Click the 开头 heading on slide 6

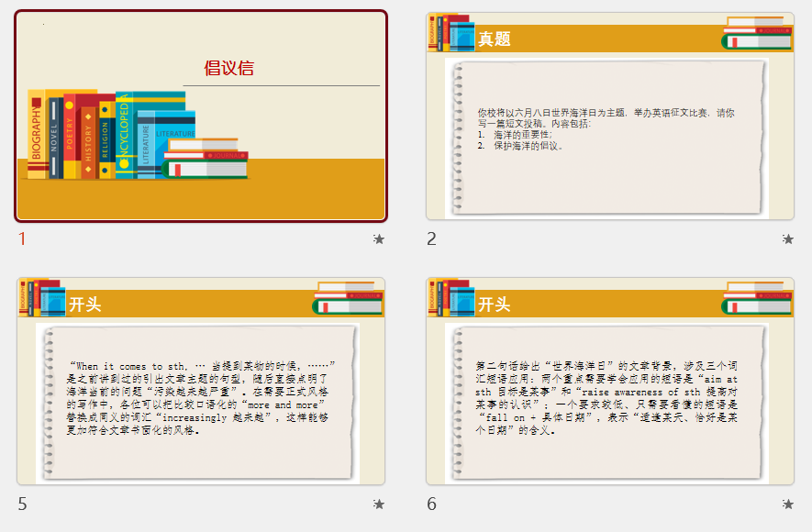(x=495, y=305)
